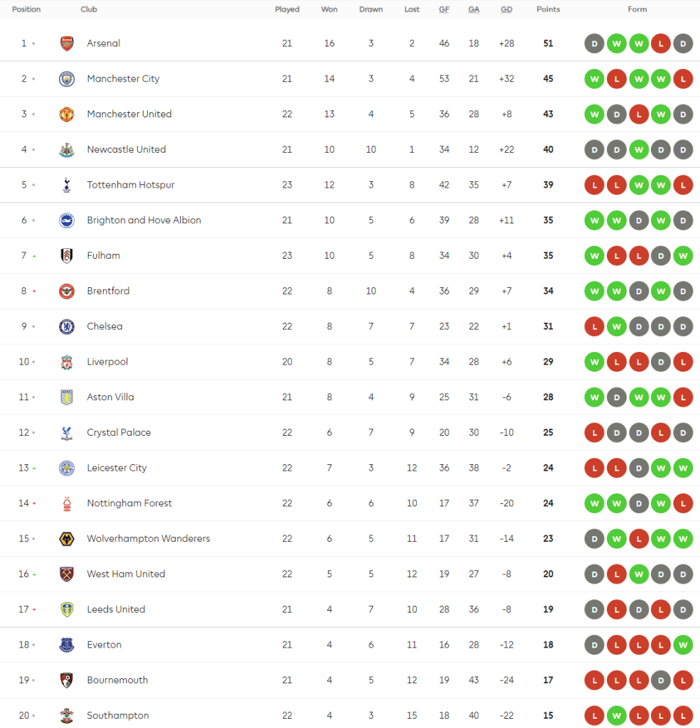
Task: Click Fulham's green up-arrow position indicator
Action: [x=33, y=256]
